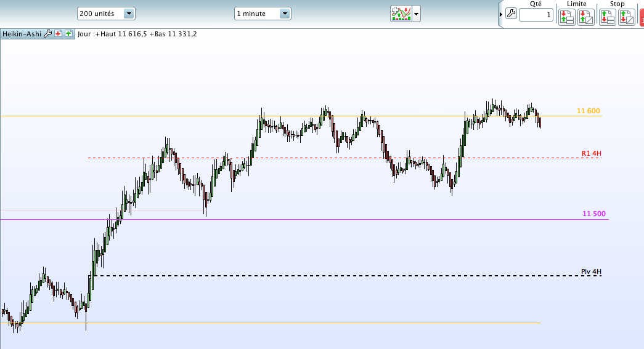Image resolution: width=644 pixels, height=349 pixels.
Task: Open the Heikin-Ashi wrench settings icon
Action: click(47, 34)
